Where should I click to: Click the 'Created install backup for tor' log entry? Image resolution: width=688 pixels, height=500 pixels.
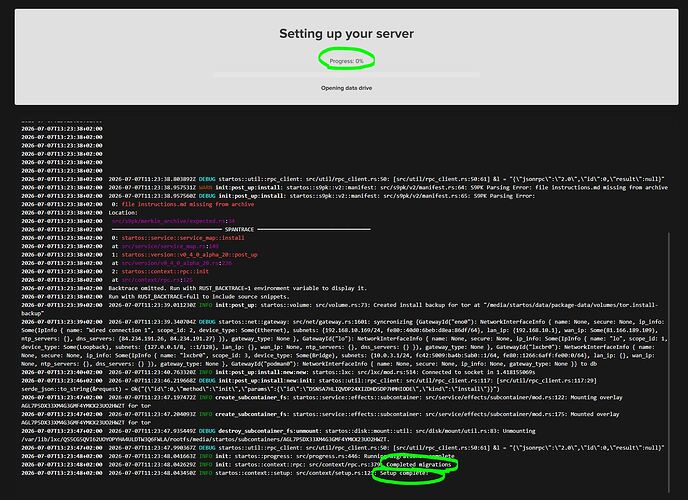tap(340, 309)
